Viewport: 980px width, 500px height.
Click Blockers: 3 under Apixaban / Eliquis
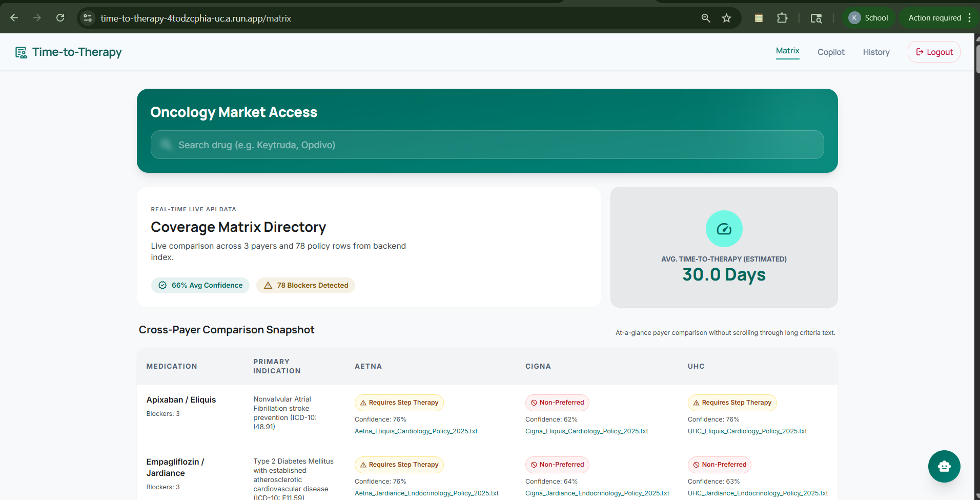click(163, 414)
